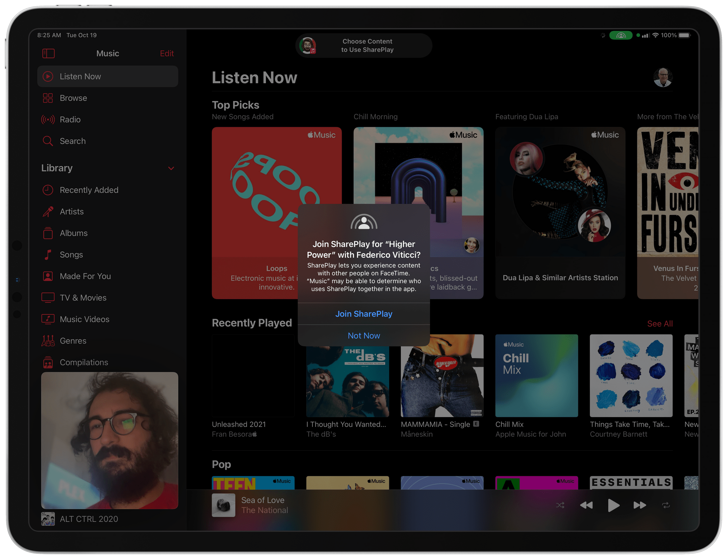Tap the battery status icon
This screenshot has width=728, height=560.
[x=684, y=35]
